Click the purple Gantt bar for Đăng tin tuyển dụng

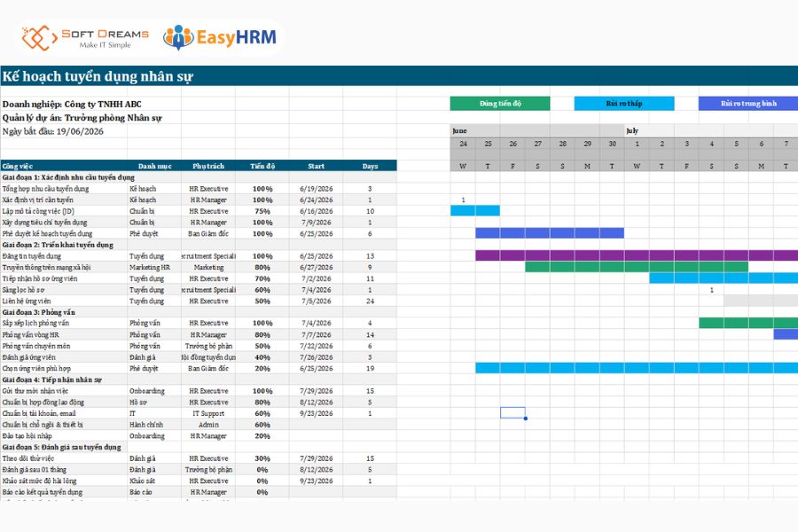coord(637,255)
